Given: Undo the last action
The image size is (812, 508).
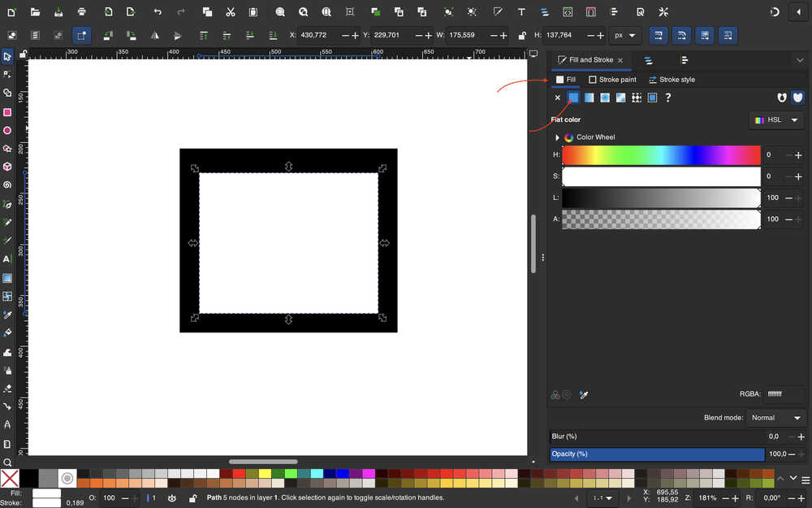Looking at the screenshot, I should 158,12.
